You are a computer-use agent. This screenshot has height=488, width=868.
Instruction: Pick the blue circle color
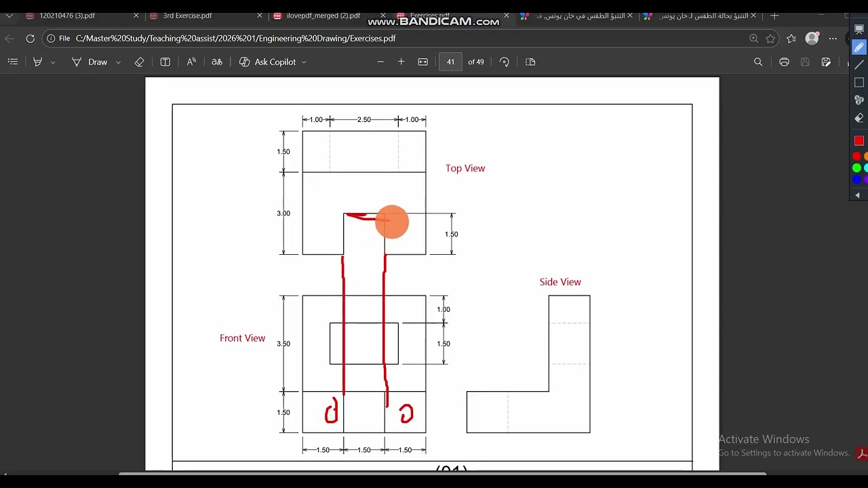click(x=856, y=180)
